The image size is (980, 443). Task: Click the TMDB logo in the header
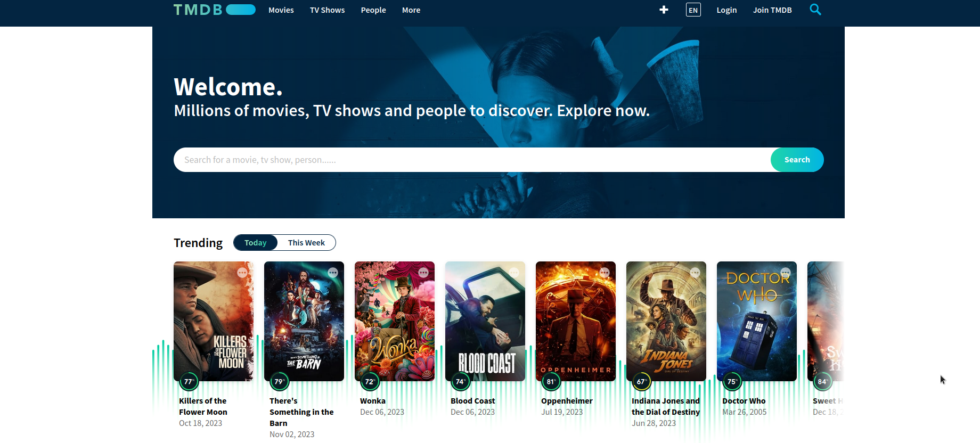click(x=215, y=10)
